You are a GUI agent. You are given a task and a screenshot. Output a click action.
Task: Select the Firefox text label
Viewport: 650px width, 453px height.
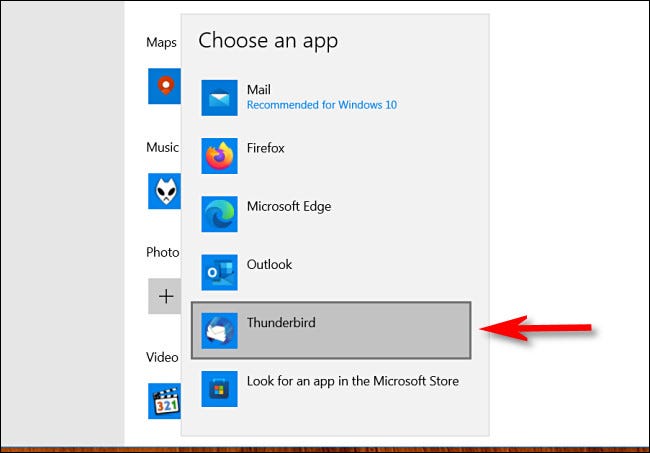click(x=265, y=148)
